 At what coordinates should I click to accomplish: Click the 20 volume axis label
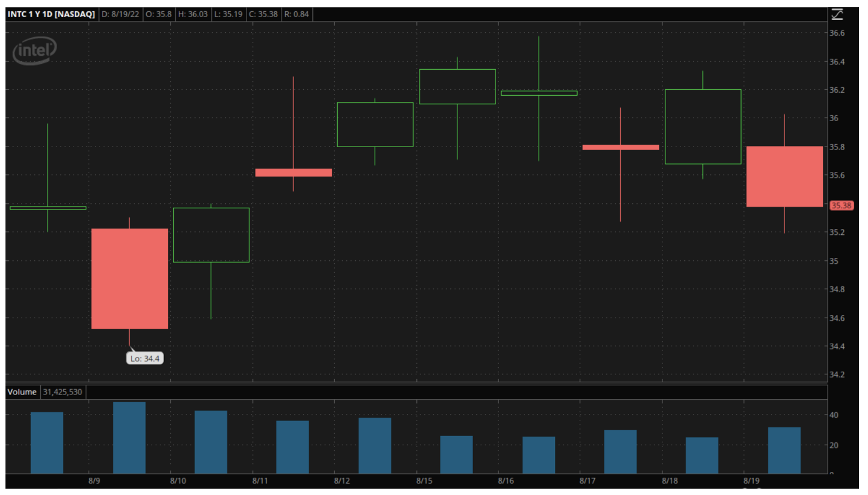(834, 445)
